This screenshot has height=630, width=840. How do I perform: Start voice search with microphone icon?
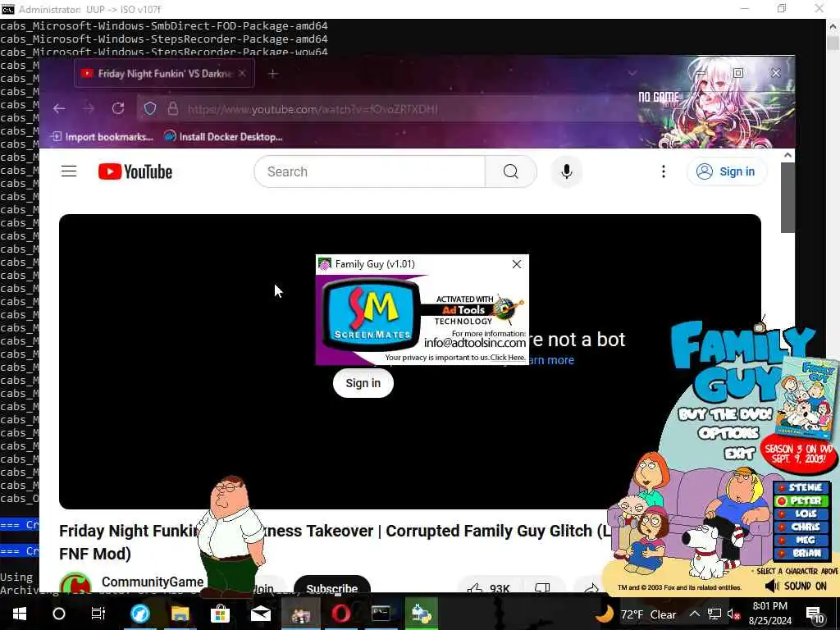pyautogui.click(x=566, y=171)
